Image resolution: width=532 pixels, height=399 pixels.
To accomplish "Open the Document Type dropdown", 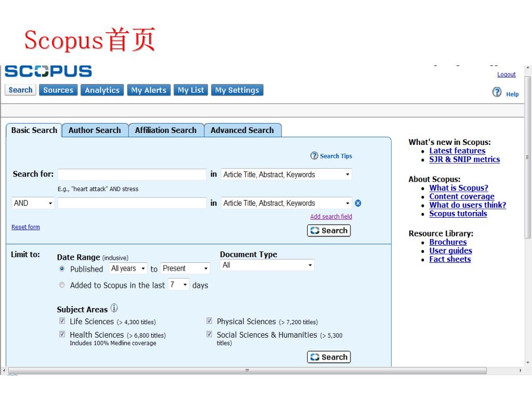I will 267,265.
